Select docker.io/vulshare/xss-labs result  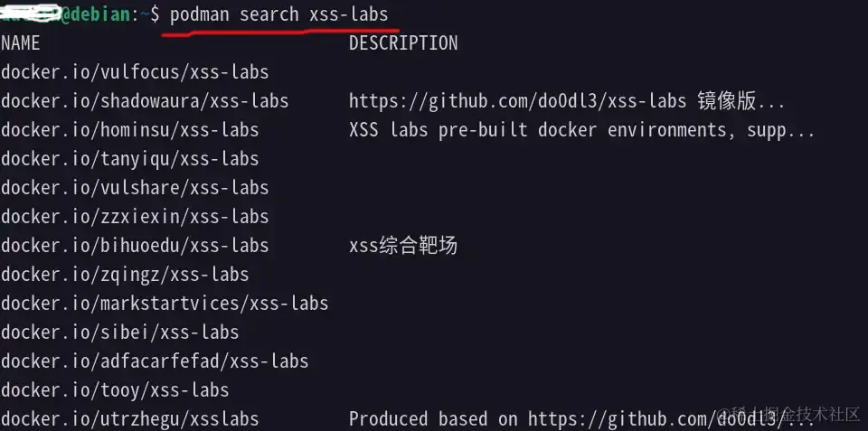tap(135, 188)
